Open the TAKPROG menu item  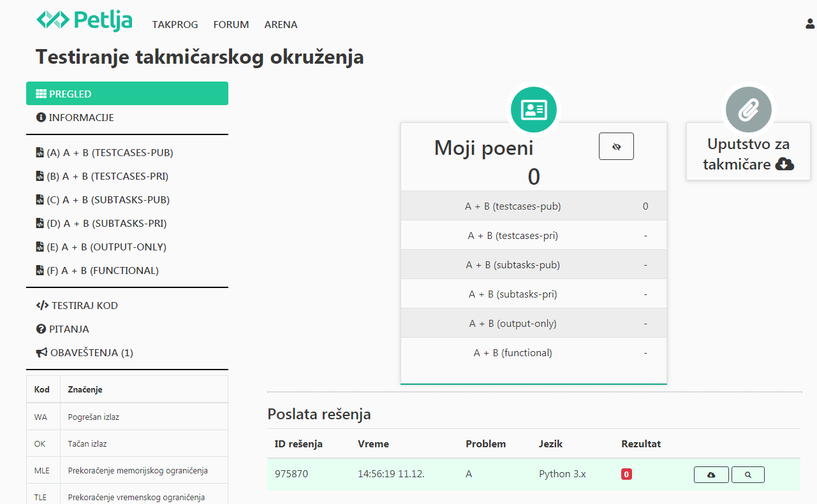[x=175, y=25]
